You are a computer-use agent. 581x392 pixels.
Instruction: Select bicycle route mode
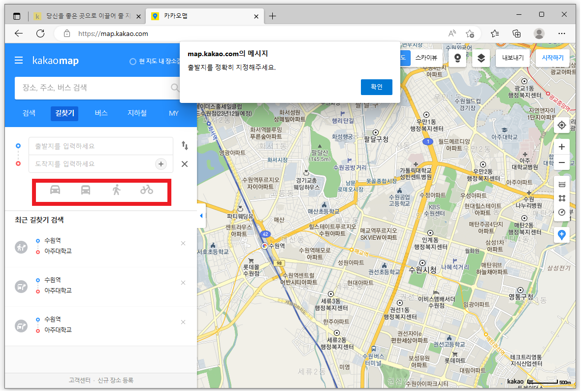click(x=147, y=190)
